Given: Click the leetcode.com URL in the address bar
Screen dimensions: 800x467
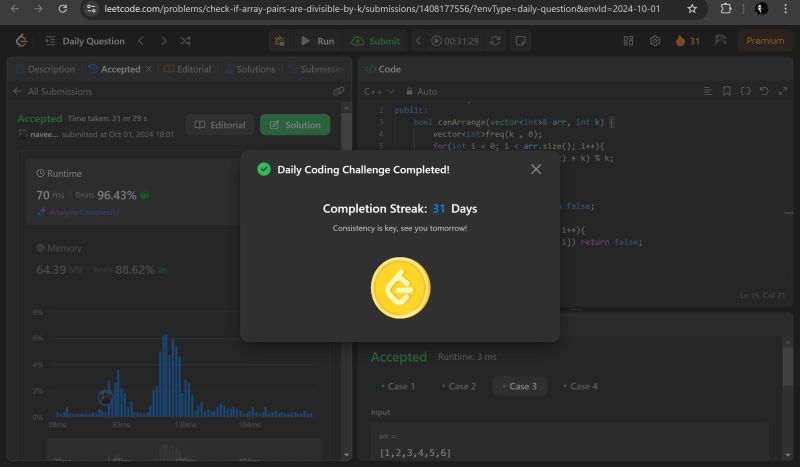Looking at the screenshot, I should click(382, 9).
